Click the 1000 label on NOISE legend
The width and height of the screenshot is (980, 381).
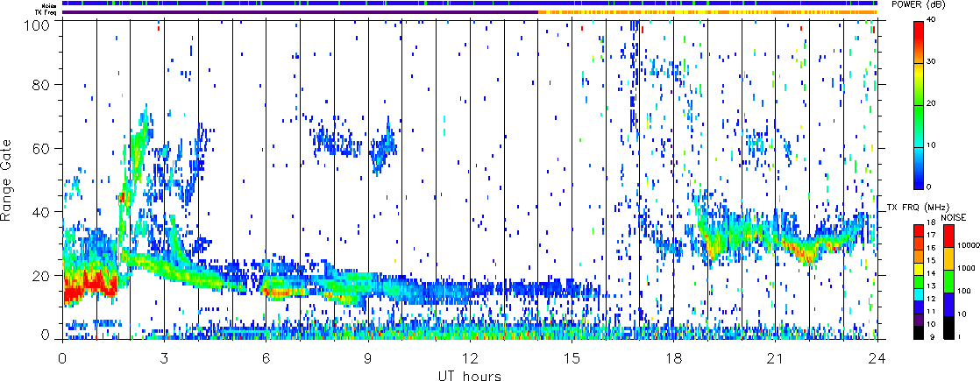(966, 268)
